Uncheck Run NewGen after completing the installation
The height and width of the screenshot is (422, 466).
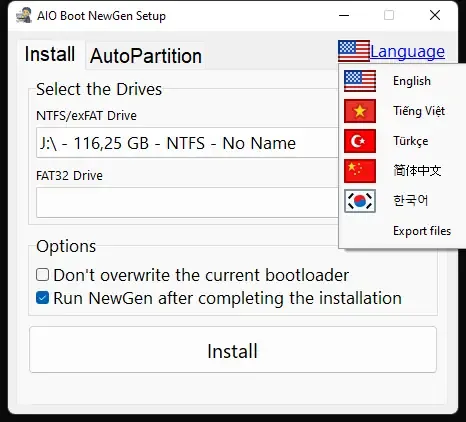[x=42, y=298]
